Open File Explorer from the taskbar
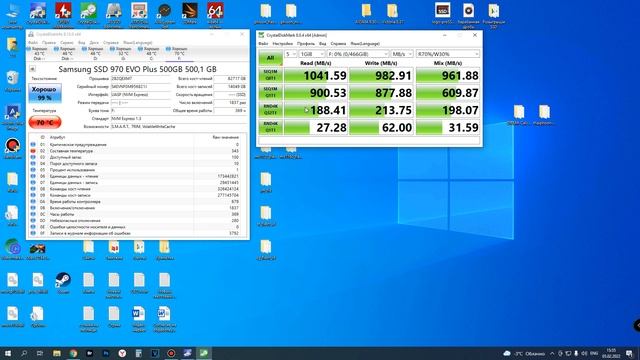640x360 pixels. pos(57,353)
